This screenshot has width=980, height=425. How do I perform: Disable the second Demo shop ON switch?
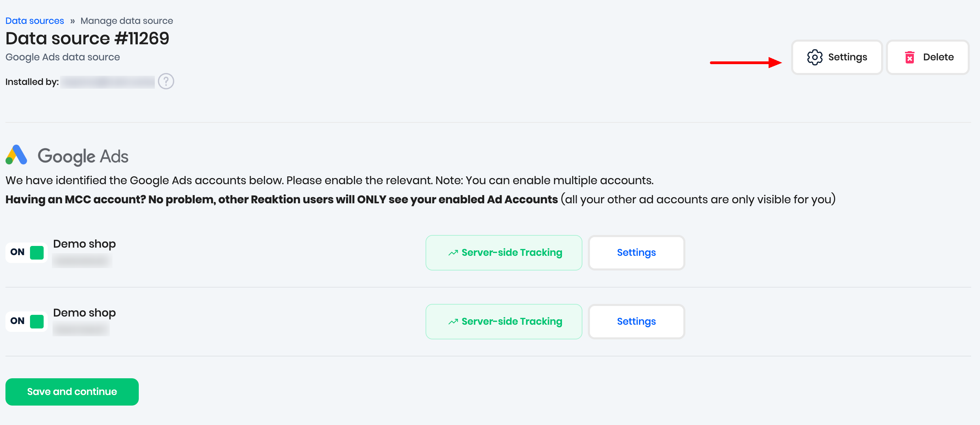coord(27,321)
